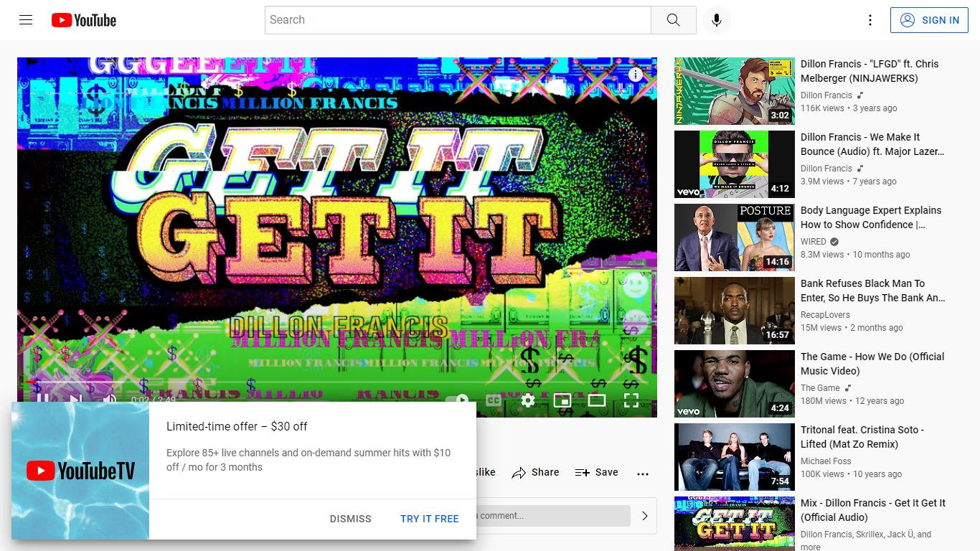Visit Michael Foss channel

pyautogui.click(x=826, y=461)
